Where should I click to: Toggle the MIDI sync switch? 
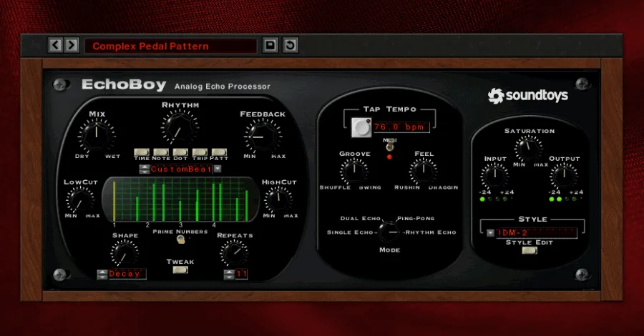click(x=389, y=147)
